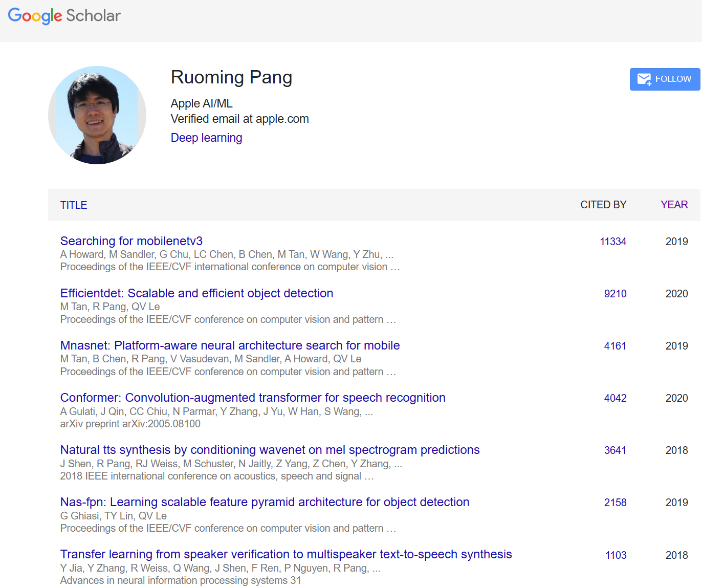Click author list 'M Tan, R Pang, QV Le'

click(110, 307)
